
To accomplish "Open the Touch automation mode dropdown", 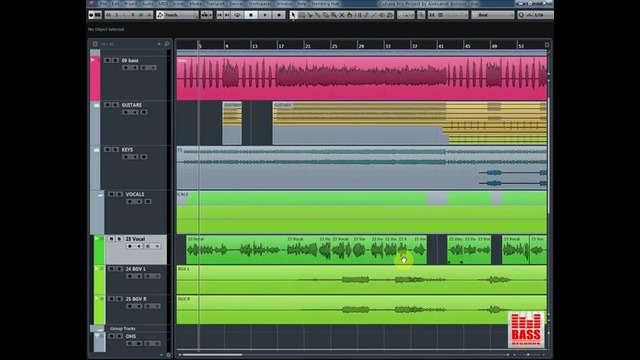I will pyautogui.click(x=178, y=15).
